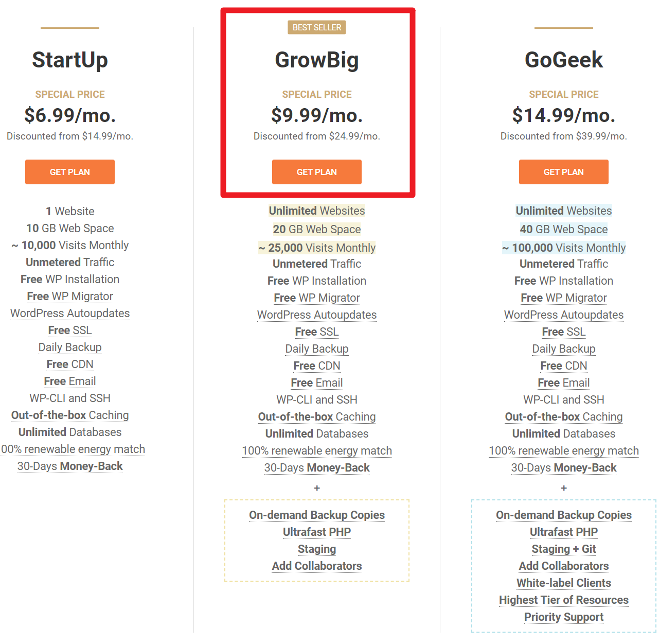Click GET PLAN under StartUp
The height and width of the screenshot is (644, 659).
pos(70,172)
